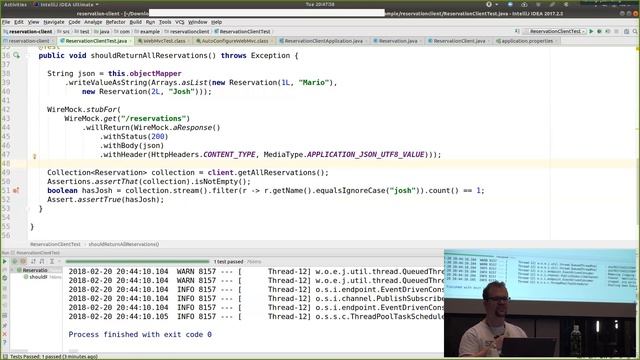This screenshot has height=360, width=640.
Task: Click ReservationClientTest in navigation bar
Action: (x=242, y=31)
